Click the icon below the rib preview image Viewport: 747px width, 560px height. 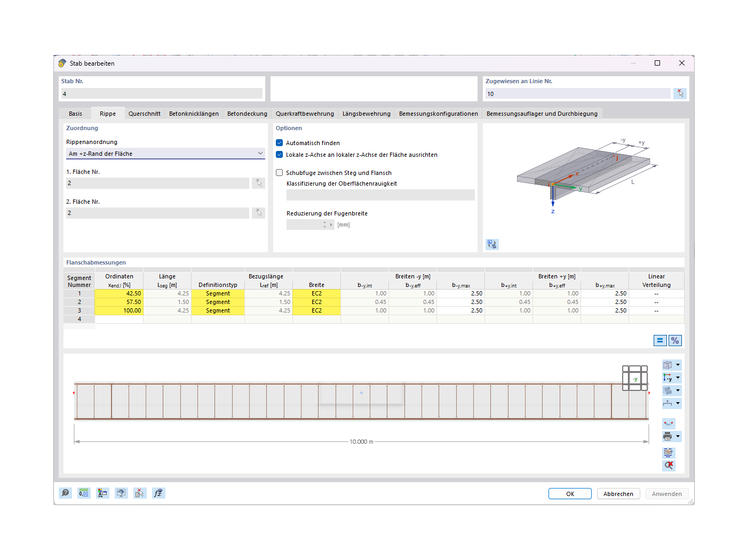point(492,244)
